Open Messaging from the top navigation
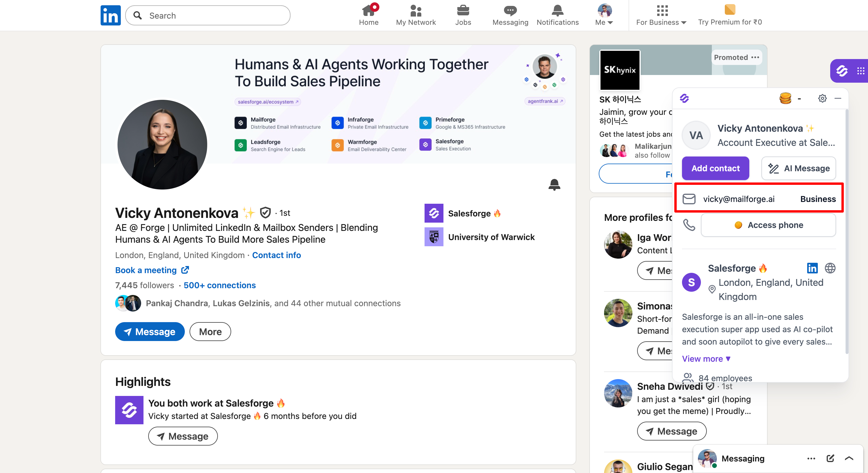 (510, 15)
